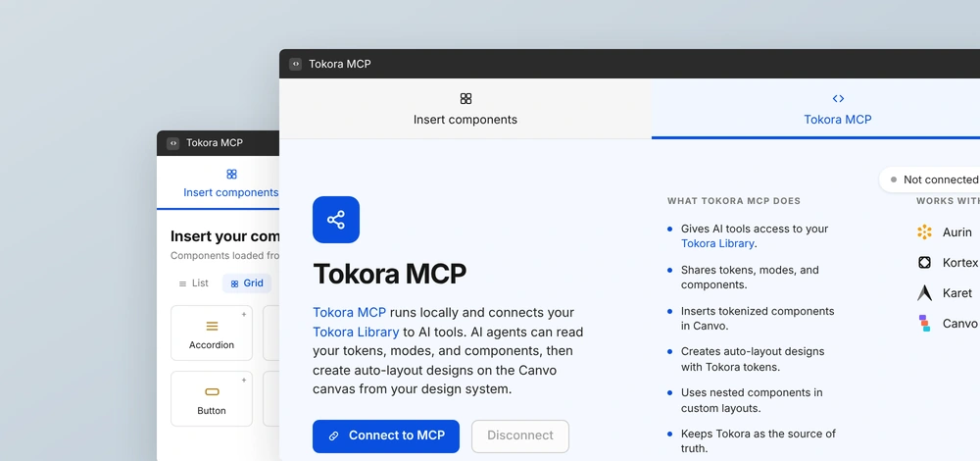Click the Not connected status badge
Image resolution: width=980 pixels, height=461 pixels.
(929, 179)
